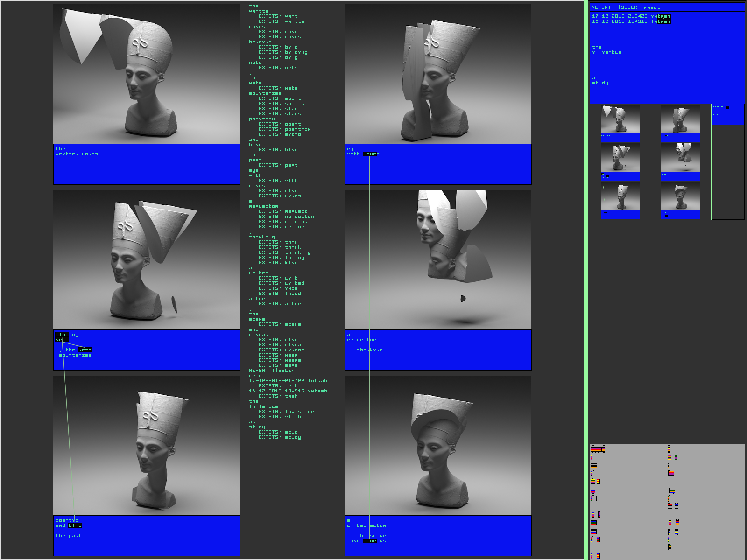Click highlighted 'linears' in the blue caption
The width and height of the screenshot is (747, 560).
coord(374,541)
